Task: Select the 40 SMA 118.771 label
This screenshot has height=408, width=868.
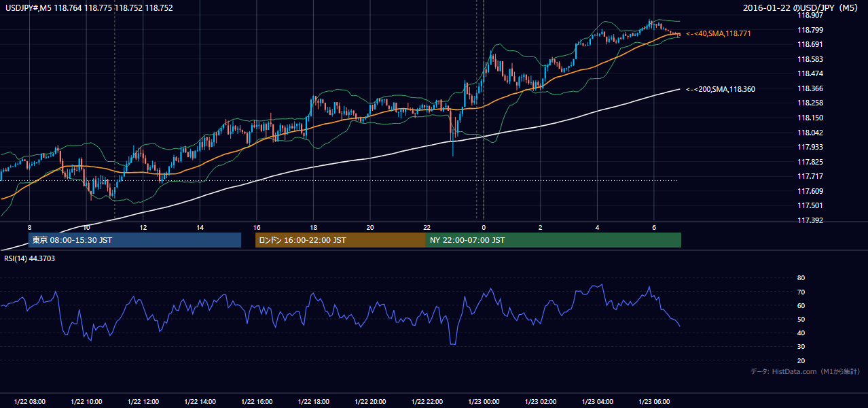Action: click(719, 33)
